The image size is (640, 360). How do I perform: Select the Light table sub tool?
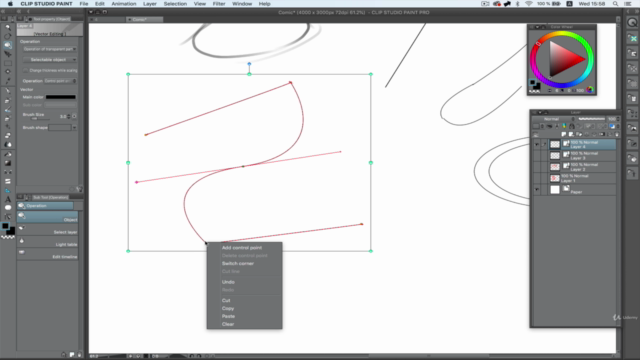pyautogui.click(x=47, y=242)
